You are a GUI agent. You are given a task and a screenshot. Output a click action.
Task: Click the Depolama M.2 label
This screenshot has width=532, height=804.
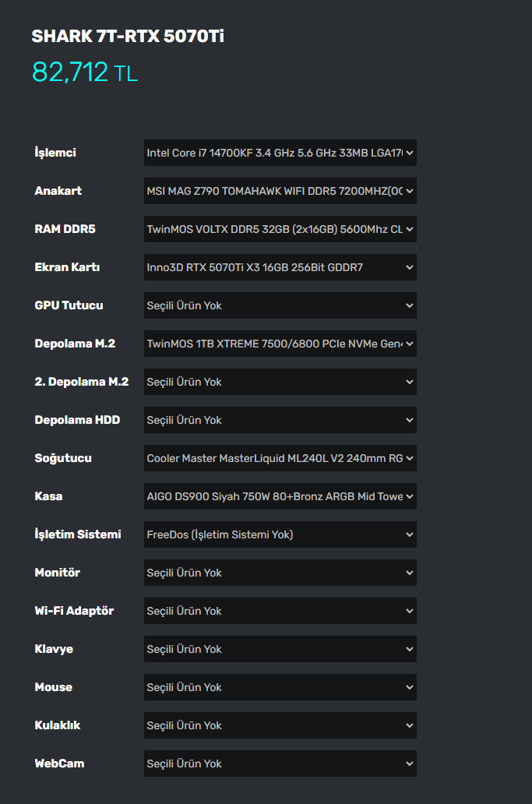pos(75,344)
